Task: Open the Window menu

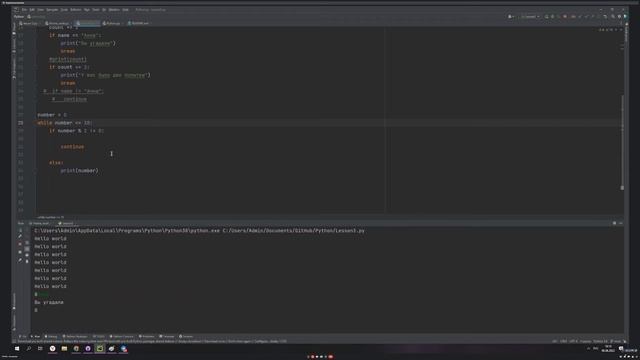Action: tap(114, 10)
